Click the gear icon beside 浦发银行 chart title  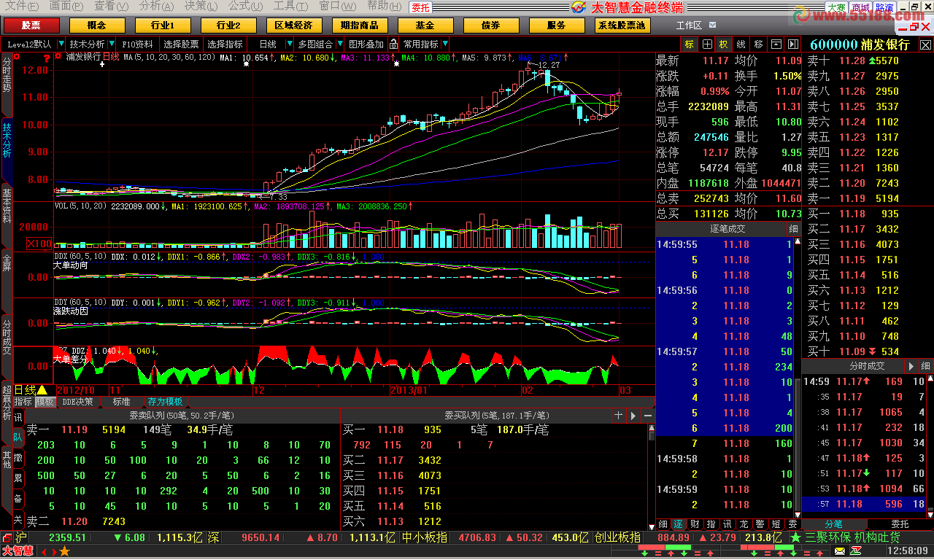(58, 56)
